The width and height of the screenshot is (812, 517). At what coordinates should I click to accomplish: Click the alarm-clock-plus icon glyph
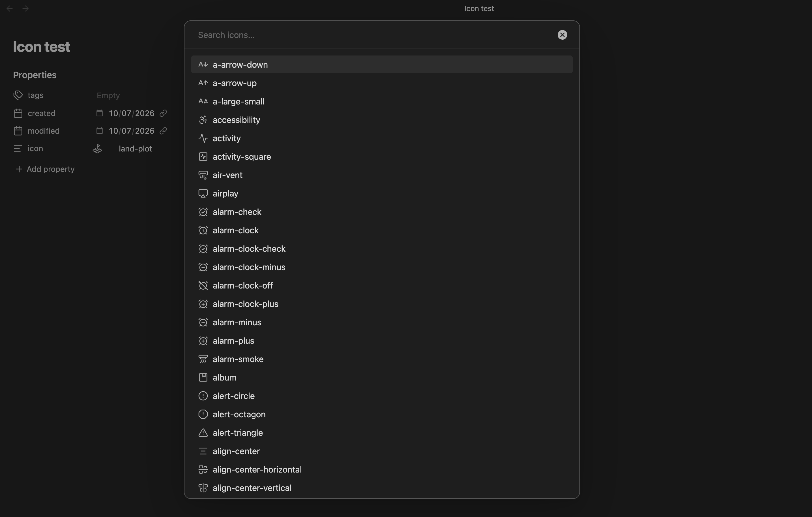[203, 304]
